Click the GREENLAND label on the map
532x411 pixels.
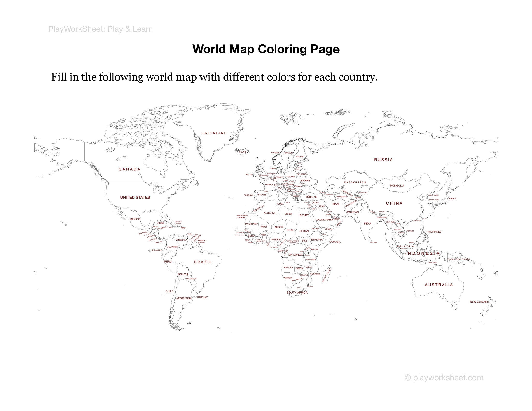[x=214, y=133]
